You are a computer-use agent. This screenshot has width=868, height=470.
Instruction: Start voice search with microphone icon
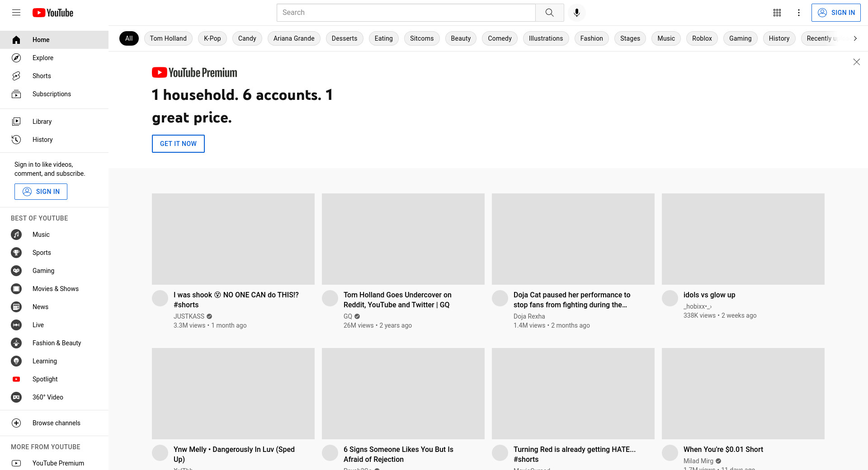click(576, 13)
